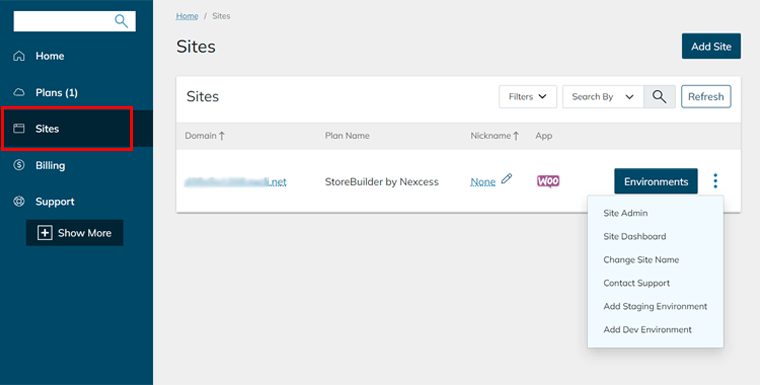This screenshot has width=760, height=385.
Task: Click the WooCommerce app logo
Action: click(x=548, y=181)
